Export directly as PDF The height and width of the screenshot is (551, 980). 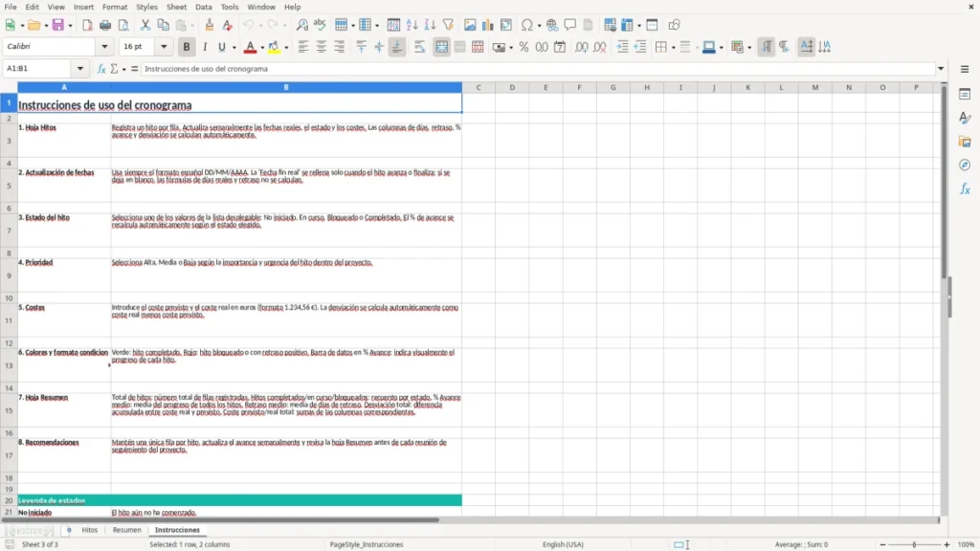[x=87, y=25]
